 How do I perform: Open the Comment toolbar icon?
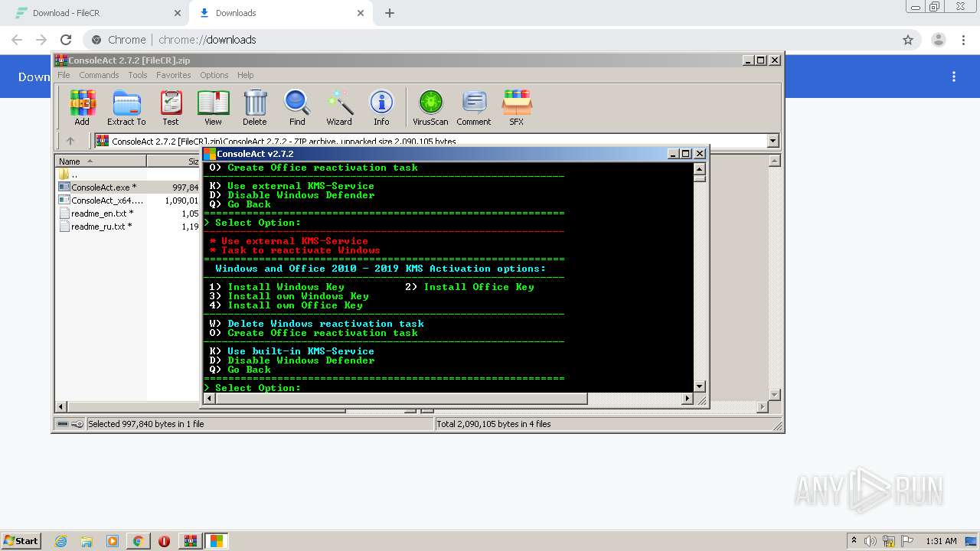[x=474, y=107]
